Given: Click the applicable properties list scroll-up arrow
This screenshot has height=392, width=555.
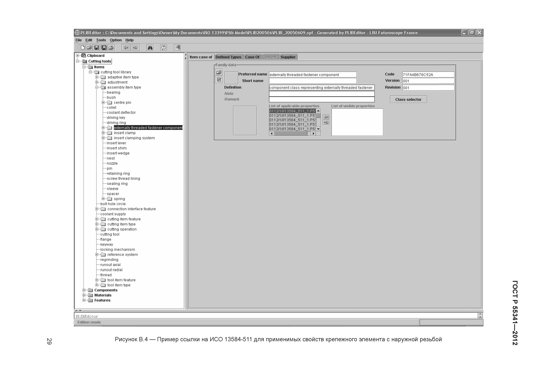Looking at the screenshot, I should 318,111.
